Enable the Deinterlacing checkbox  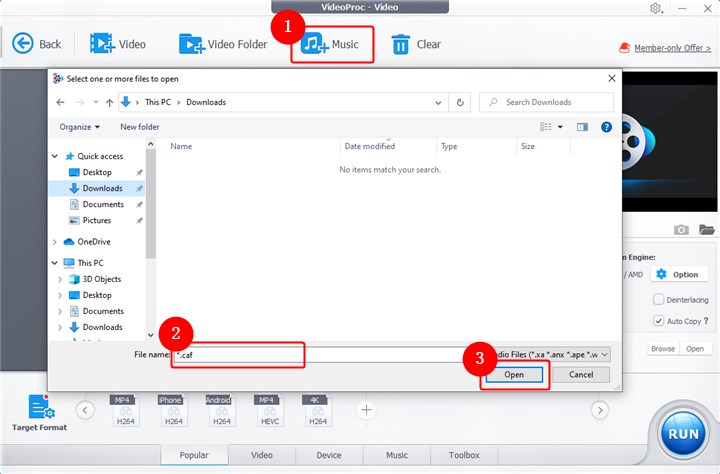tap(658, 299)
